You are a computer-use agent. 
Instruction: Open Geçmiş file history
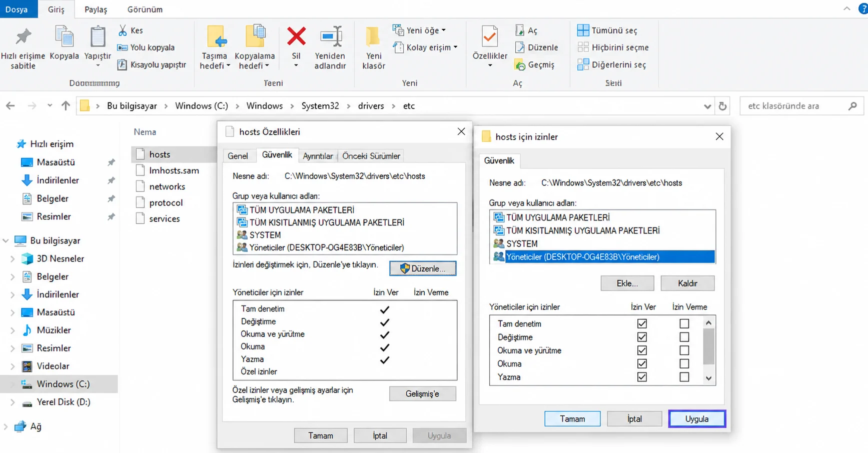[535, 64]
